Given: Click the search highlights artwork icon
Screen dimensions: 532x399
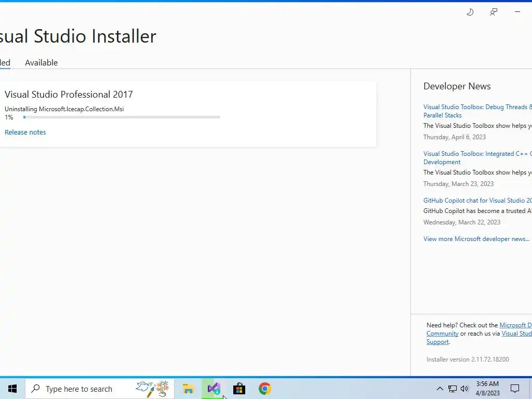Looking at the screenshot, I should [153, 389].
